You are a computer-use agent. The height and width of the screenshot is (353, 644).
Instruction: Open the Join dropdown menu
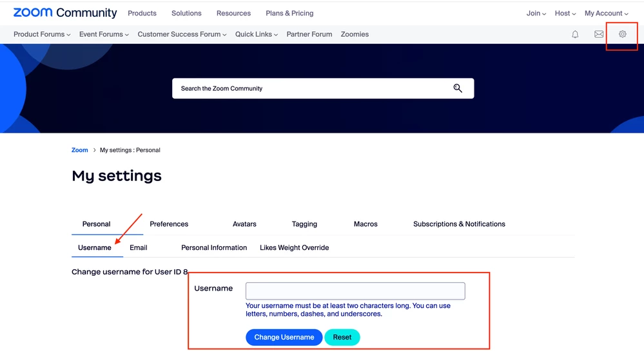pos(536,13)
